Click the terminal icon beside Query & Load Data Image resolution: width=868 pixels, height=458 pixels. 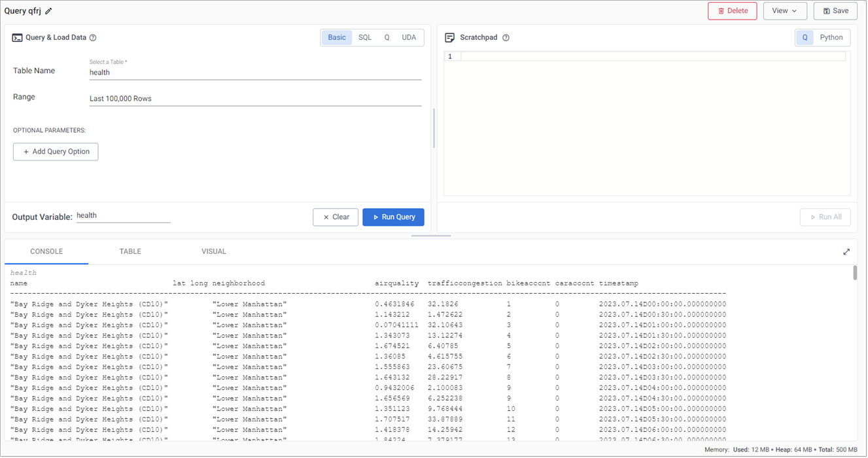[x=16, y=37]
